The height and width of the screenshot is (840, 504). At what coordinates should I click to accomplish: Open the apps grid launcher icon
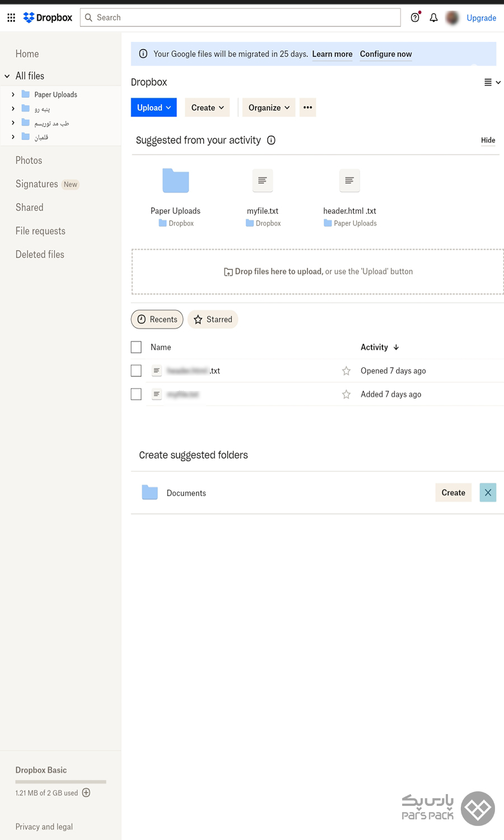coord(11,18)
